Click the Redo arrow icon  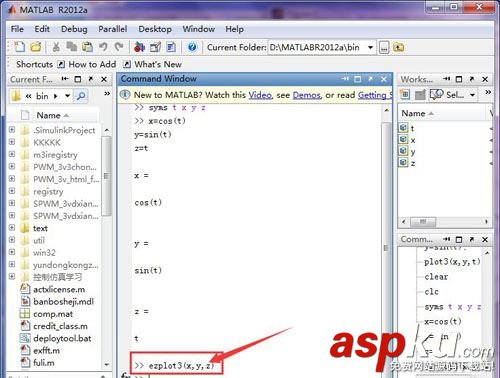pos(119,47)
